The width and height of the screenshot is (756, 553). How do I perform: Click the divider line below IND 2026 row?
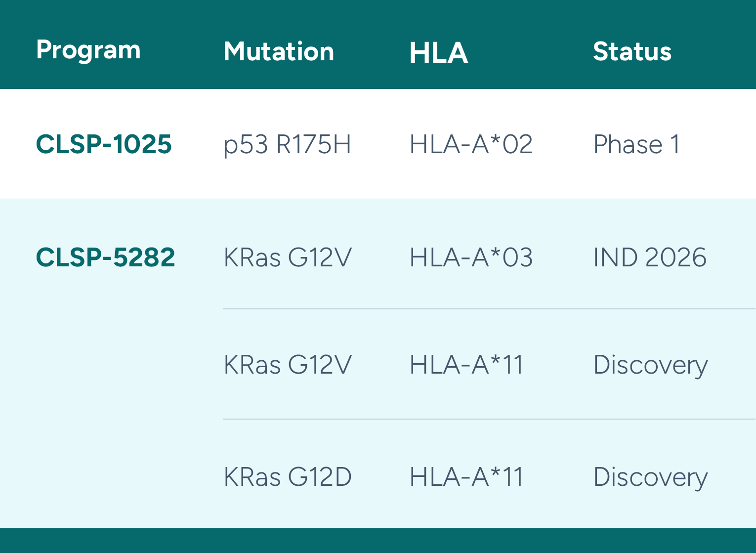489,309
